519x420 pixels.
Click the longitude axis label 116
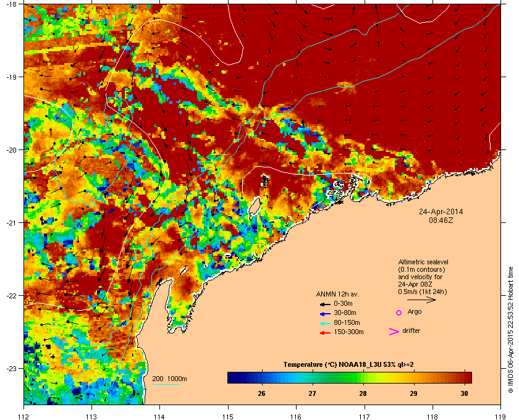click(296, 417)
